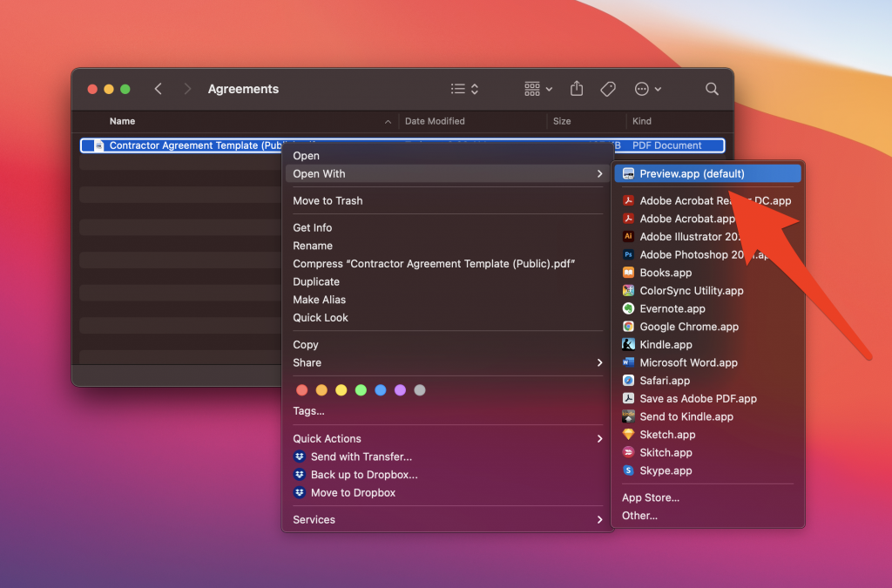Open with Skype.app
Screen dimensions: 892x588
click(x=707, y=471)
